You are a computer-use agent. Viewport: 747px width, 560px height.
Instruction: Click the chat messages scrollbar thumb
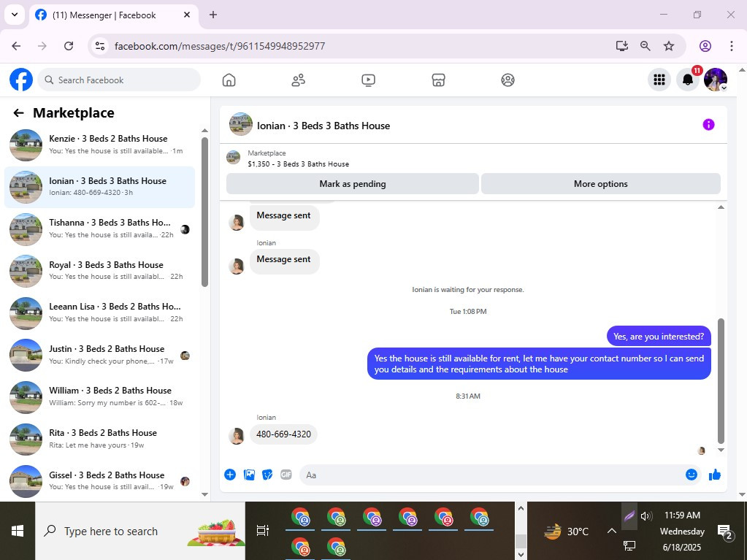[721, 381]
